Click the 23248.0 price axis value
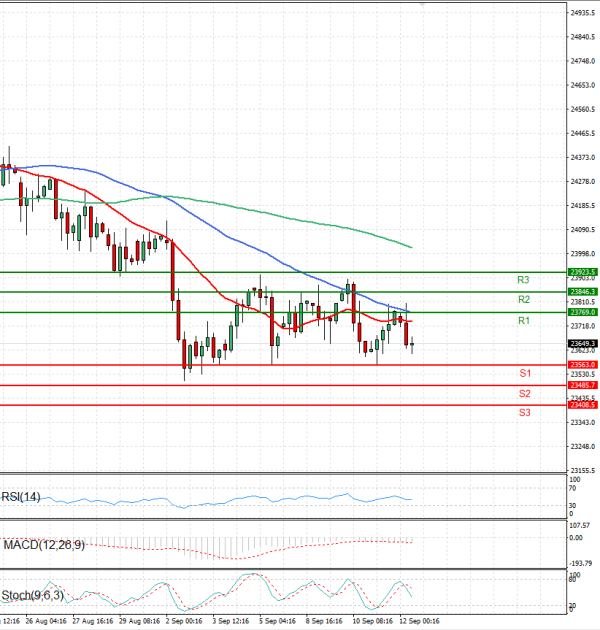 583,446
